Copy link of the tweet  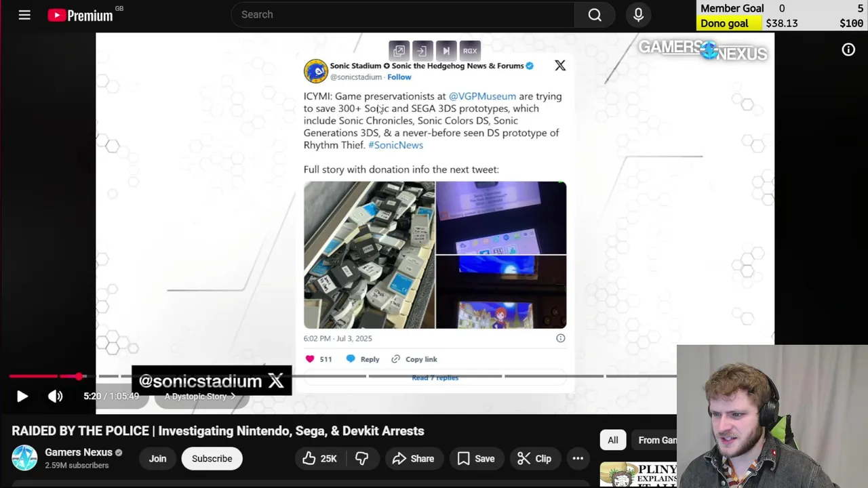coord(414,359)
